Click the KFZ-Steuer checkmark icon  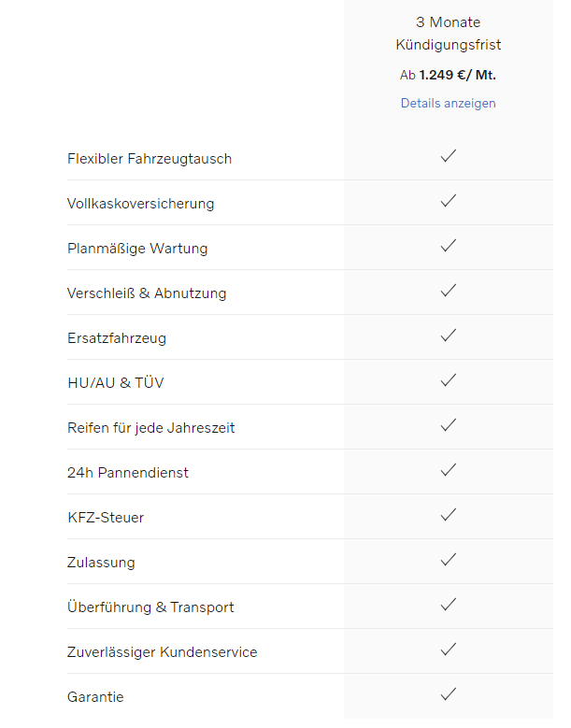[449, 515]
